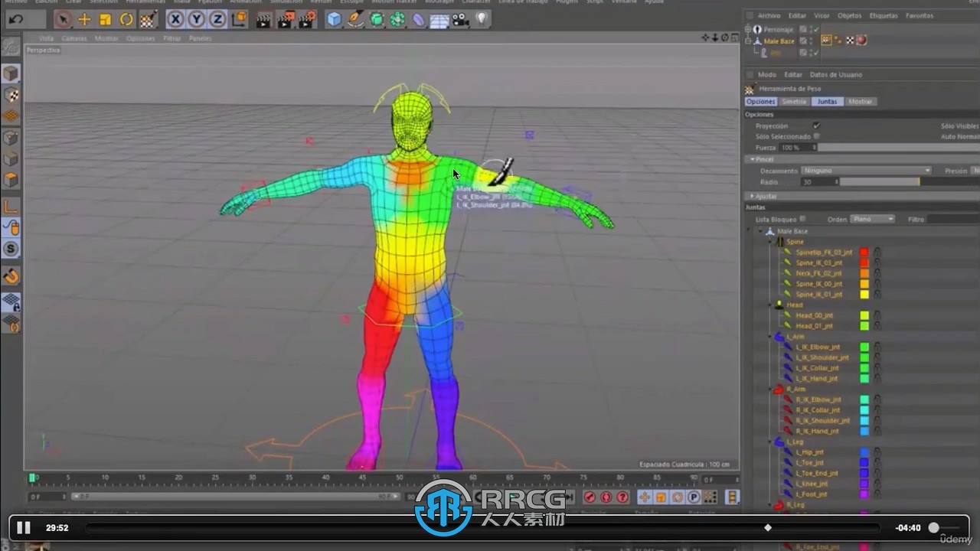
Task: Click the Floor environment grid icon
Action: 439,21
